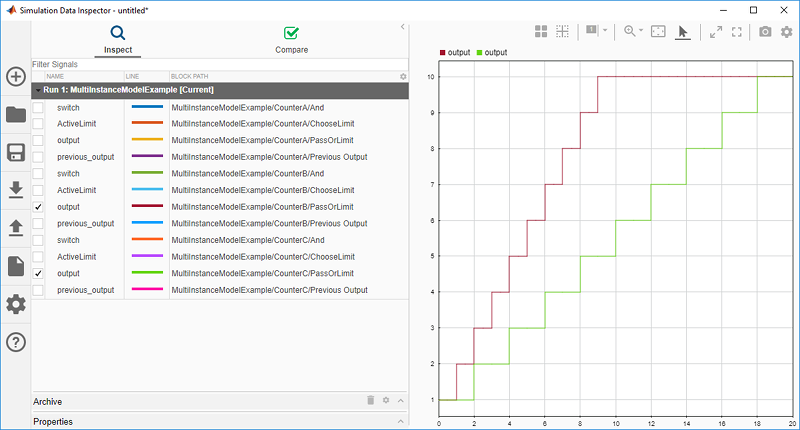The width and height of the screenshot is (800, 430).
Task: Uncheck the CounterB/PassOrLimit output checkbox
Action: point(38,207)
